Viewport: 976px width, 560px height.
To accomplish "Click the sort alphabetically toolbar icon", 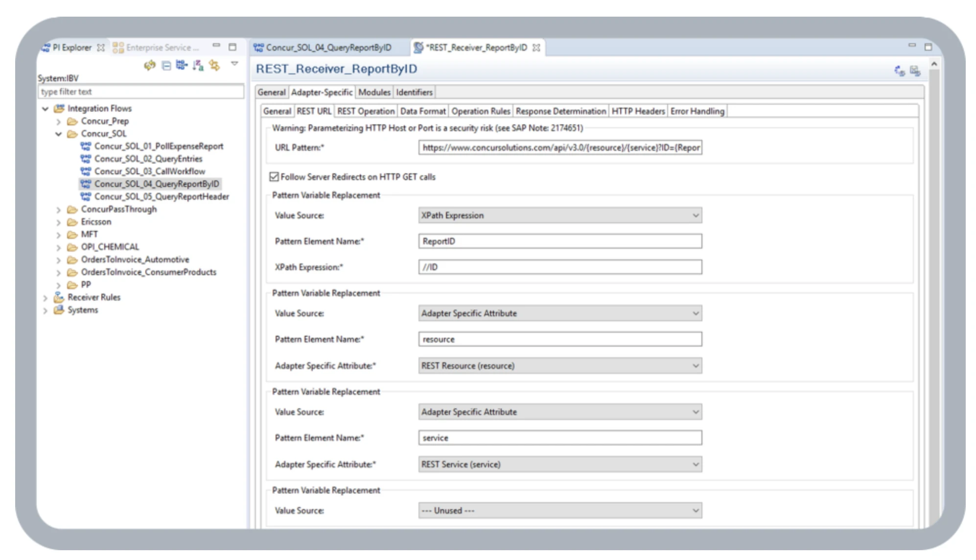I will [x=198, y=65].
